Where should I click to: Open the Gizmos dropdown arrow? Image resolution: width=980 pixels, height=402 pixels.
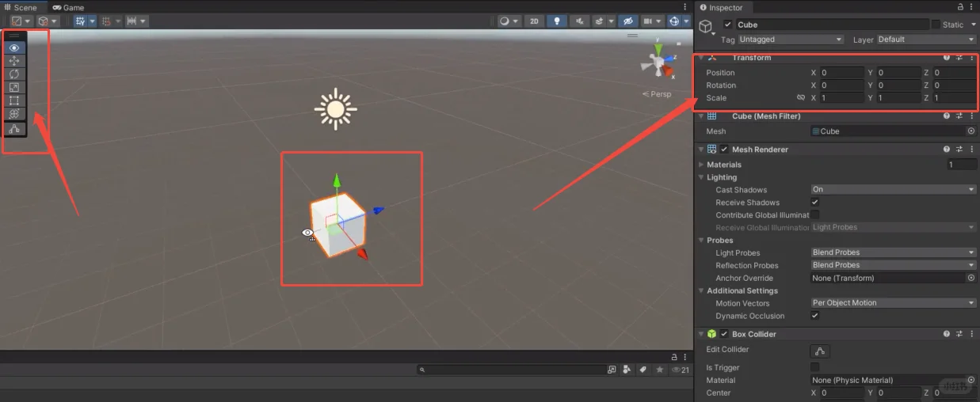click(x=685, y=21)
